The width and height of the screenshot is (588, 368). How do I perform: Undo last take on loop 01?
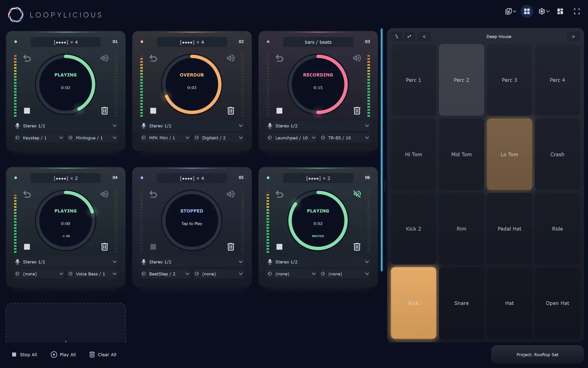pos(27,58)
